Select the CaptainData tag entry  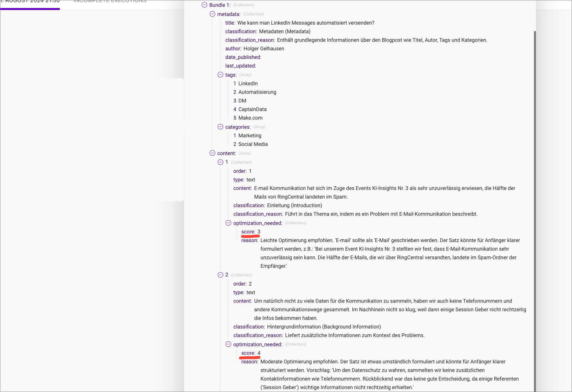click(252, 109)
